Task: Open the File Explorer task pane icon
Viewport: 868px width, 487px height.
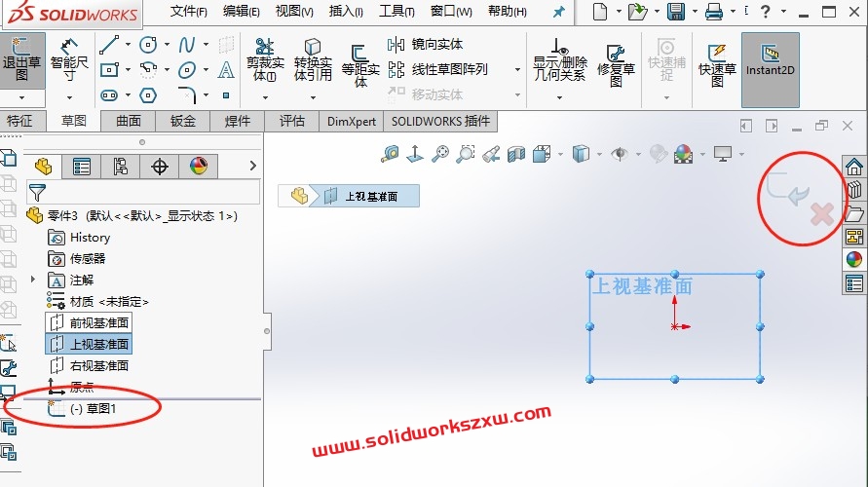Action: coord(854,213)
